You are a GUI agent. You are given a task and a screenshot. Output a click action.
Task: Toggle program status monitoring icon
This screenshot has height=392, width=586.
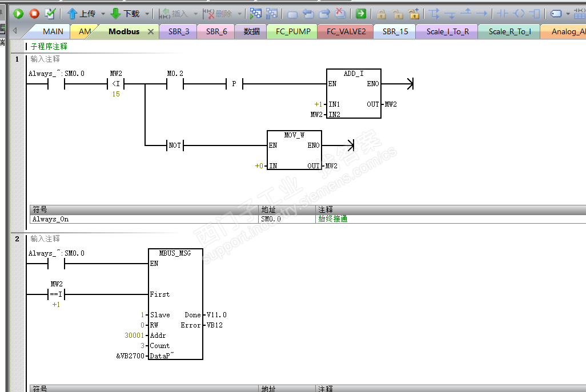256,14
